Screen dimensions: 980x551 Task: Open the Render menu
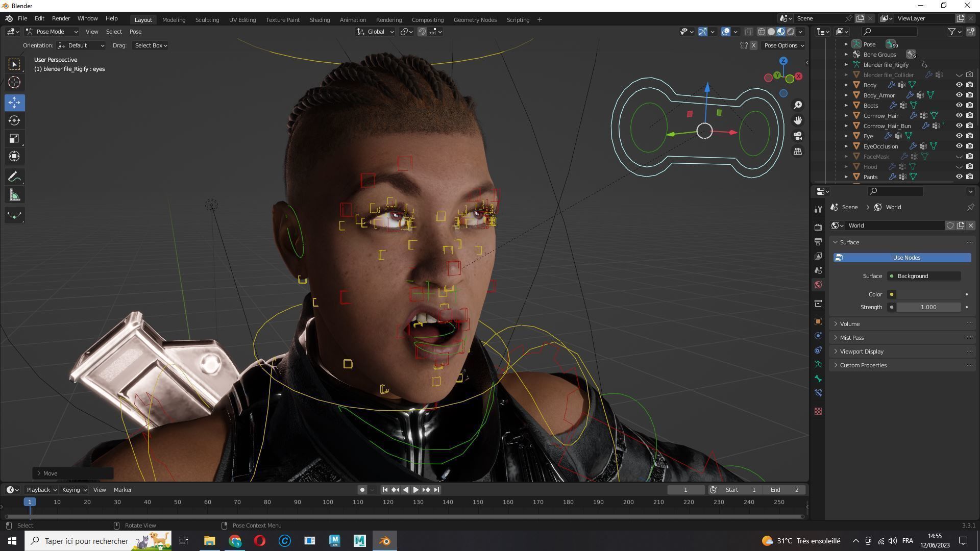61,18
